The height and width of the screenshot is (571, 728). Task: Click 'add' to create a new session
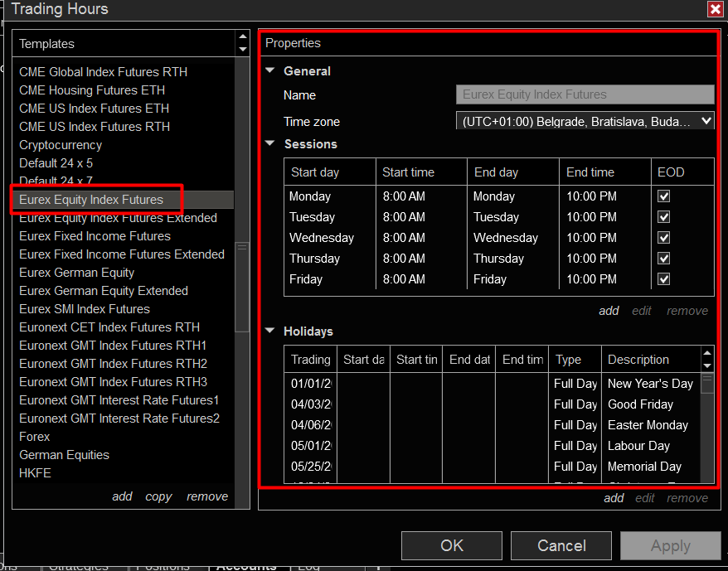point(609,310)
